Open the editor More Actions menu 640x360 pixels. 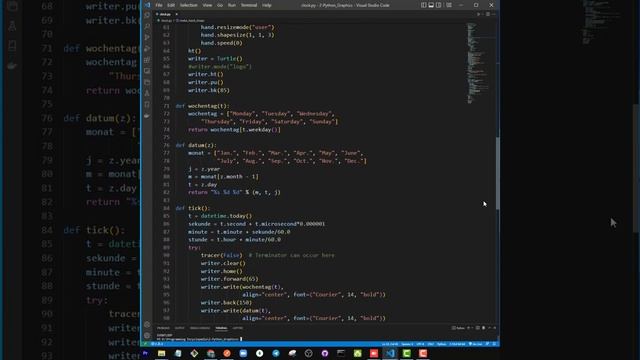[x=493, y=14]
